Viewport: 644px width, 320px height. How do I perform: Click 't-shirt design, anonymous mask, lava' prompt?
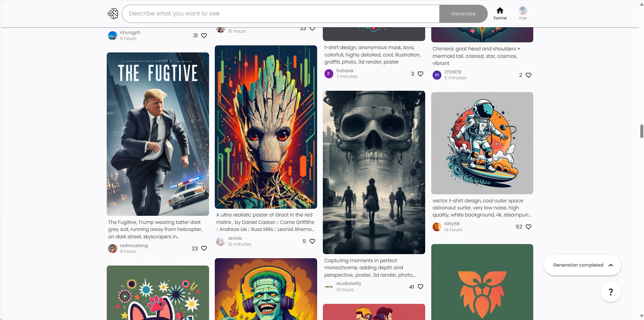(x=373, y=54)
